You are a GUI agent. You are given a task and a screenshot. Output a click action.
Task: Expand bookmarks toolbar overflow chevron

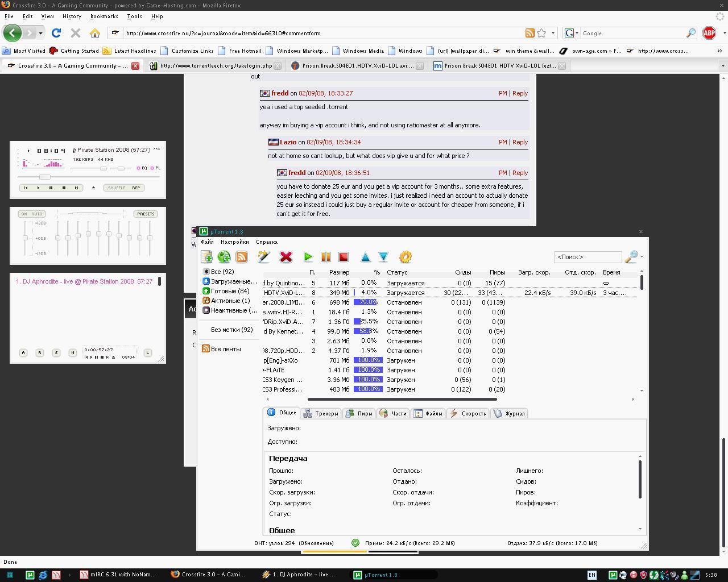coord(719,51)
